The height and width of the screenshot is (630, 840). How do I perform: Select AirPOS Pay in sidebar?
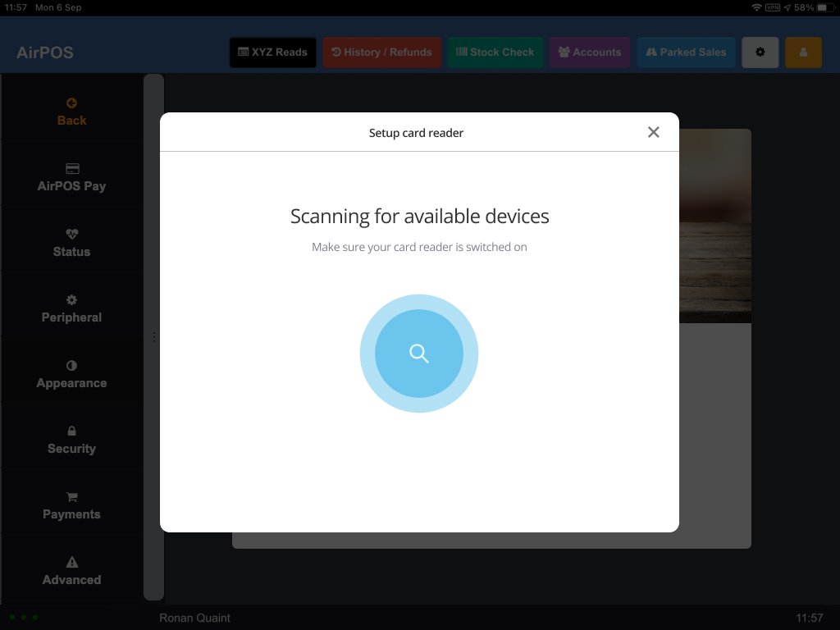pos(71,177)
